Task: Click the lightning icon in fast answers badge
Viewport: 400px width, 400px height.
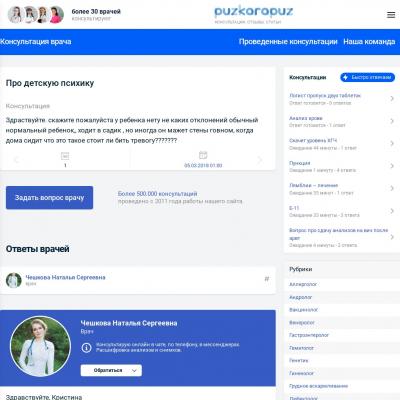Action: [x=346, y=77]
